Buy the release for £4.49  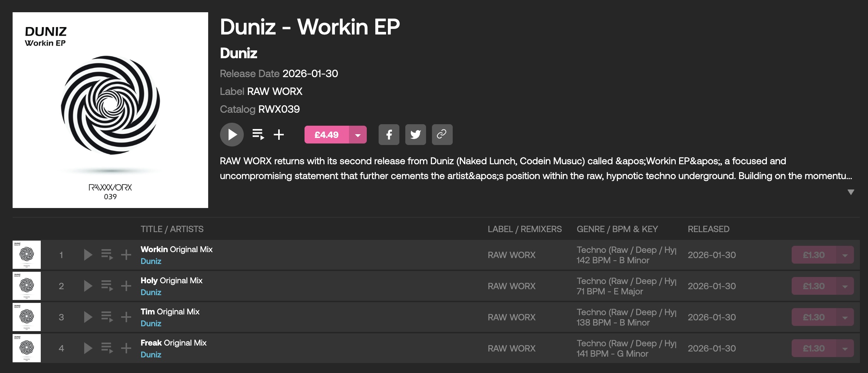click(x=326, y=135)
